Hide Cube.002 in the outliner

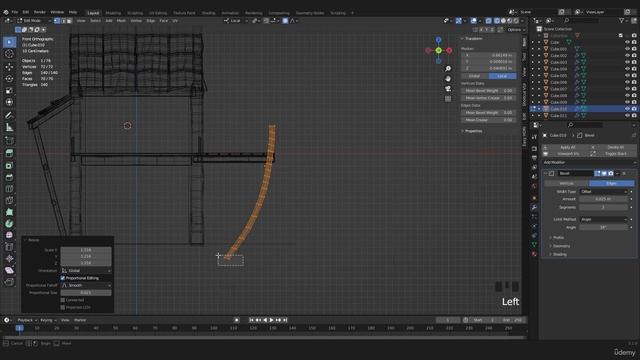pos(627,56)
